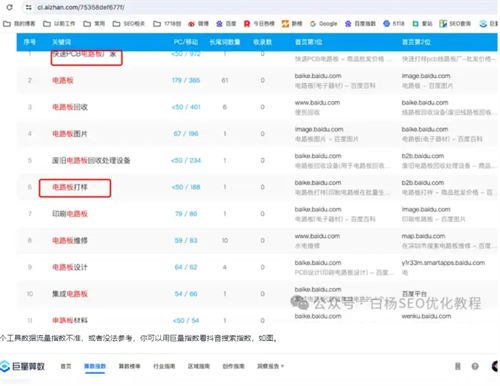The width and height of the screenshot is (500, 386).
Task: Open the keyword 电路板维修
Action: pyautogui.click(x=70, y=240)
